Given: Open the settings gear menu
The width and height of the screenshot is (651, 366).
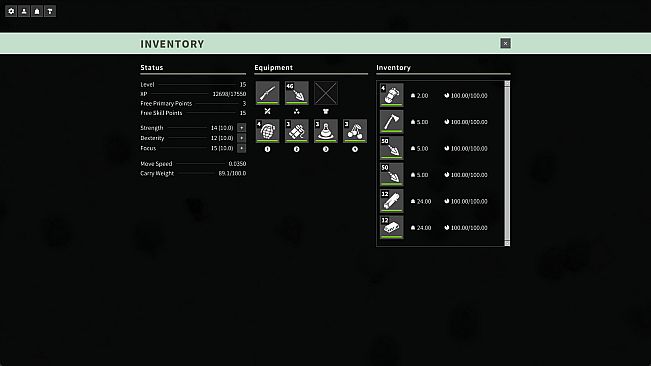Looking at the screenshot, I should tap(11, 11).
